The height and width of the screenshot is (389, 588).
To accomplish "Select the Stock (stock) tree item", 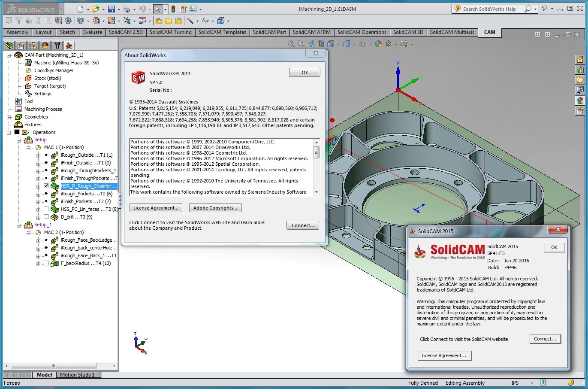I will pos(48,78).
